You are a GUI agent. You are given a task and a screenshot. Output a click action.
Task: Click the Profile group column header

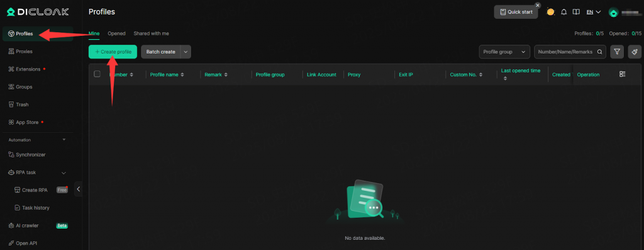pyautogui.click(x=270, y=74)
